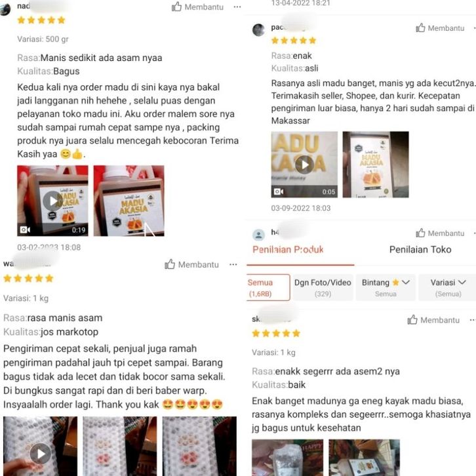Switch to Penilaian Produk tab
The image size is (476, 476).
tap(288, 250)
